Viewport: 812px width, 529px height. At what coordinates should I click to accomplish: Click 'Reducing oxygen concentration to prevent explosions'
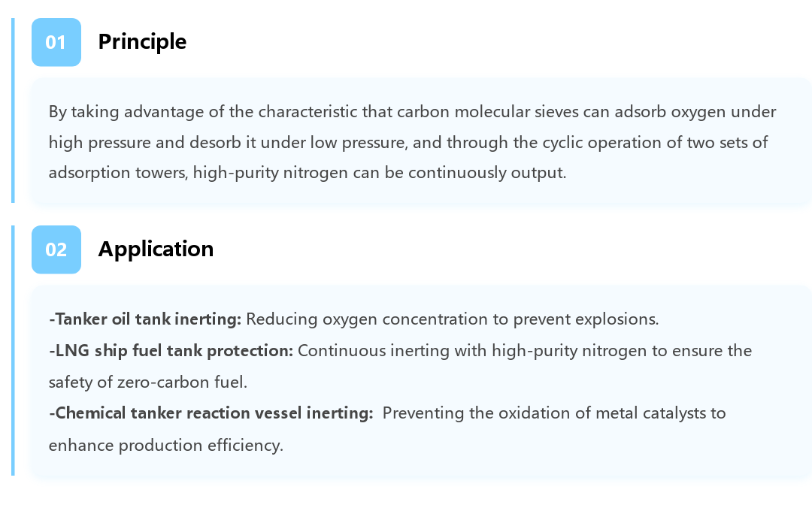[452, 319]
